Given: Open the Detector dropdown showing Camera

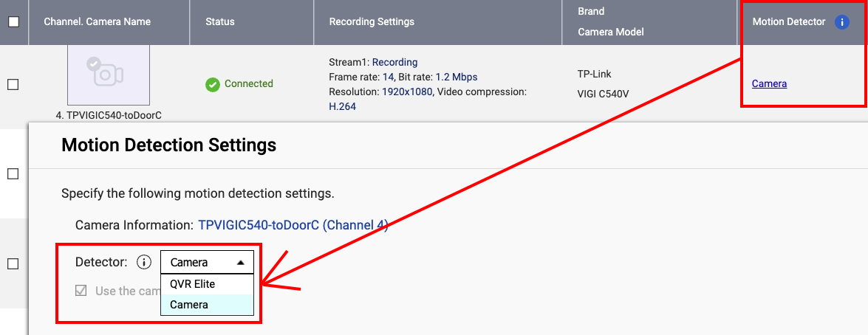Looking at the screenshot, I should click(x=207, y=263).
